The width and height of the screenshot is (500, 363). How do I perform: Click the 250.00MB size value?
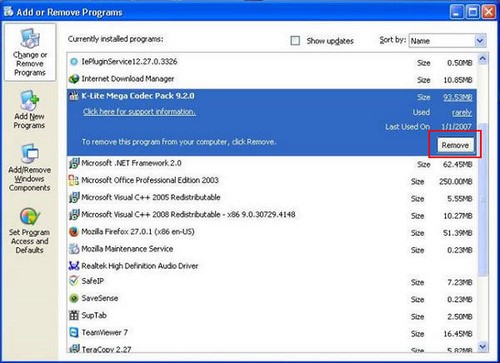(x=456, y=182)
